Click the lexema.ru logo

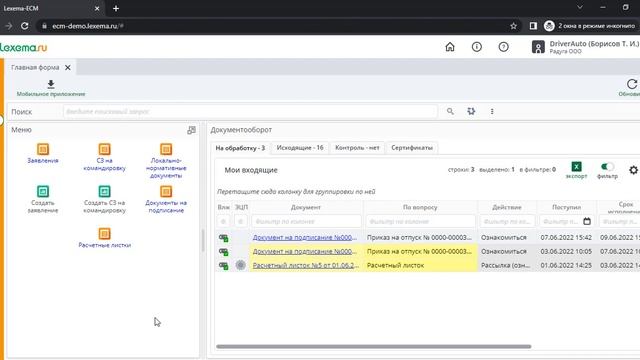click(24, 47)
